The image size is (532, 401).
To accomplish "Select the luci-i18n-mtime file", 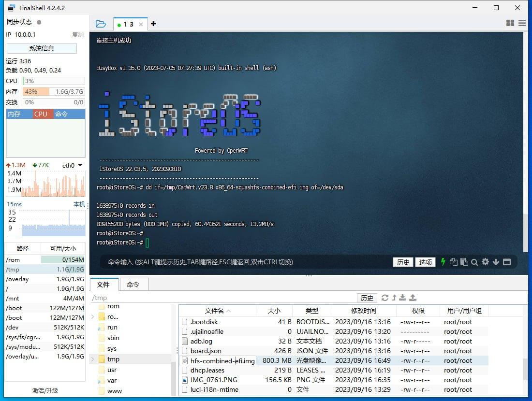I will 334,389.
